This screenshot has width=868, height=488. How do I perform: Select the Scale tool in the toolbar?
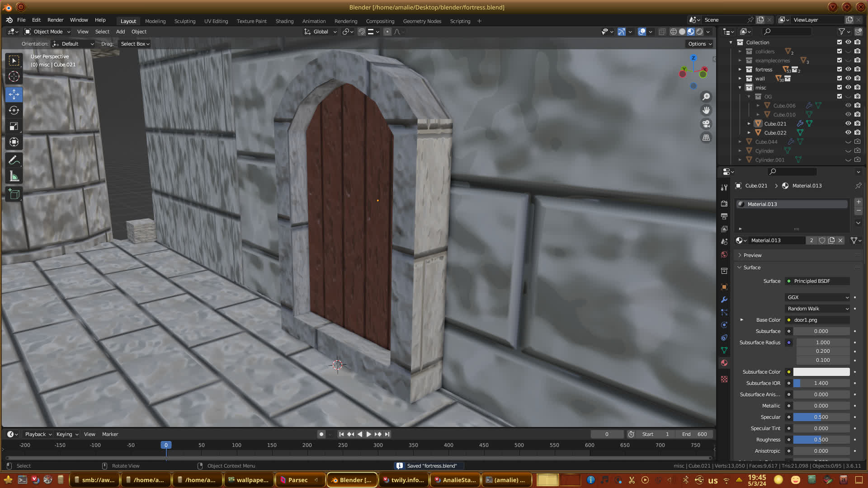click(14, 127)
